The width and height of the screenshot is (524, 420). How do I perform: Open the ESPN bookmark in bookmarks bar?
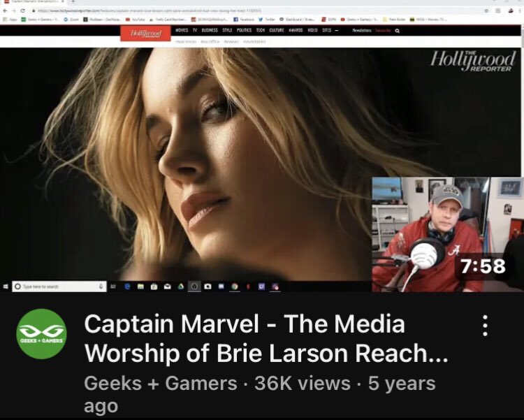tap(329, 20)
